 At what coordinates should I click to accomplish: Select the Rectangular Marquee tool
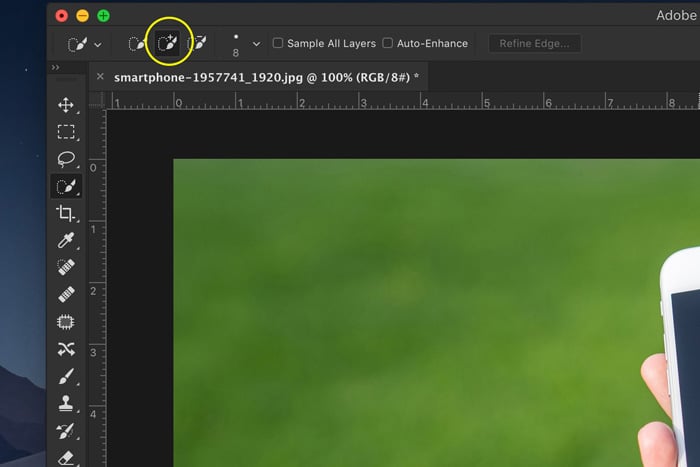pyautogui.click(x=66, y=132)
